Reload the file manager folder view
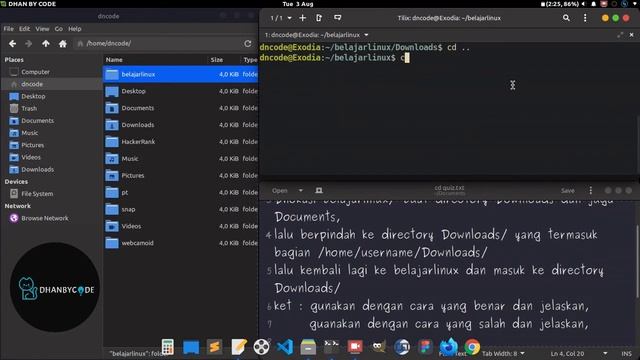Image resolution: width=640 pixels, height=360 pixels. pyautogui.click(x=247, y=43)
